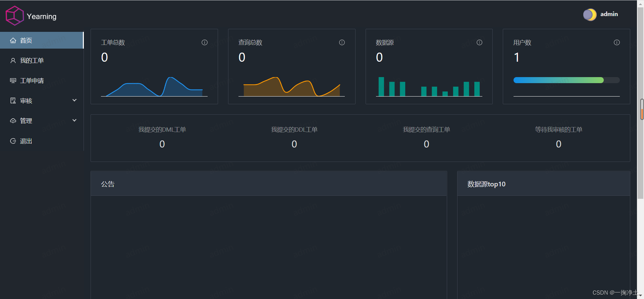Click the 用户数 label
The height and width of the screenshot is (299, 644).
(x=522, y=43)
